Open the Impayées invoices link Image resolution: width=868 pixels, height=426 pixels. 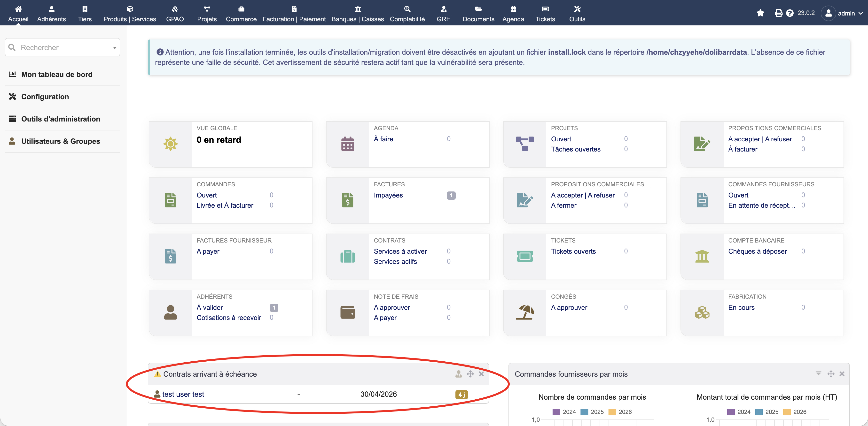[388, 195]
